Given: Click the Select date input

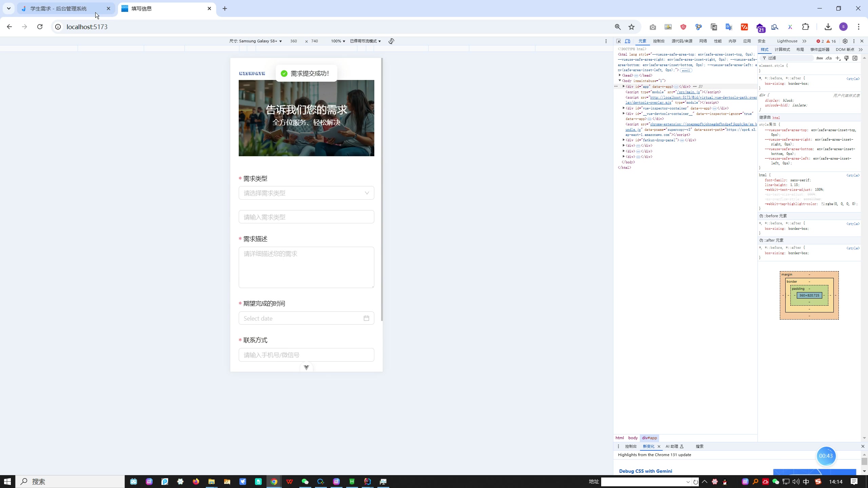Looking at the screenshot, I should pyautogui.click(x=307, y=318).
